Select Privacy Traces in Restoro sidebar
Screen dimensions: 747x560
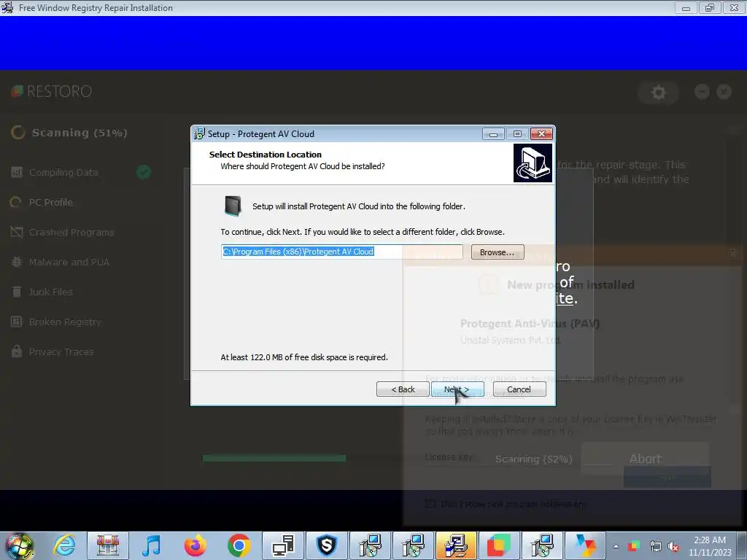tap(61, 352)
